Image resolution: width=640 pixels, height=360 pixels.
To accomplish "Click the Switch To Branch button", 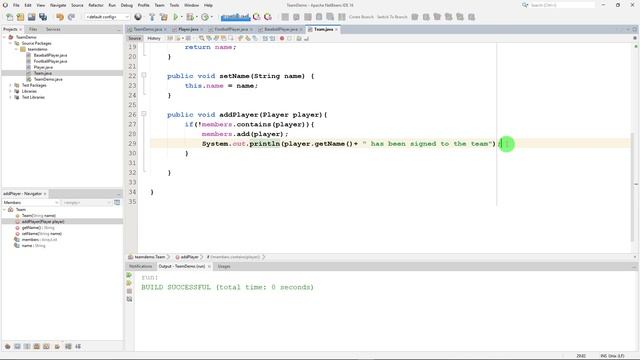I will click(x=392, y=17).
